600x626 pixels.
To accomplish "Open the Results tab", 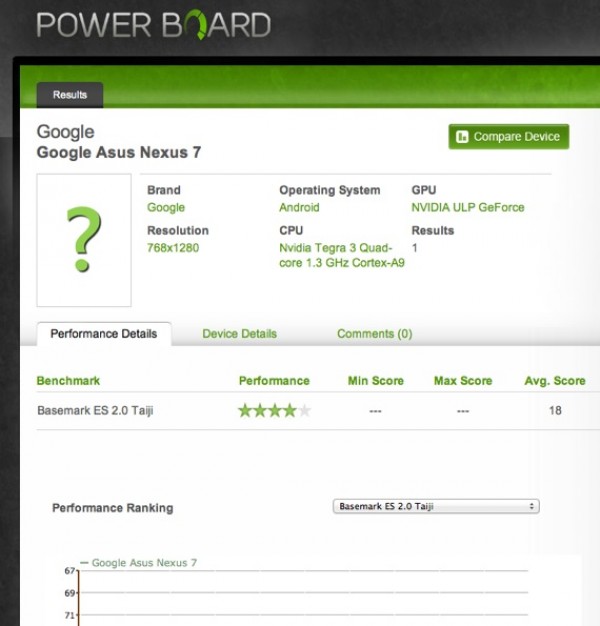I will coord(70,95).
